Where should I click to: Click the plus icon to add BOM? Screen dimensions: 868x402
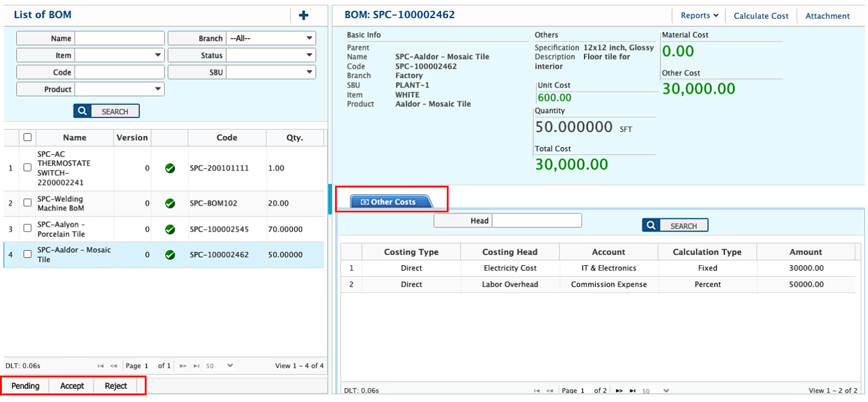coord(304,16)
